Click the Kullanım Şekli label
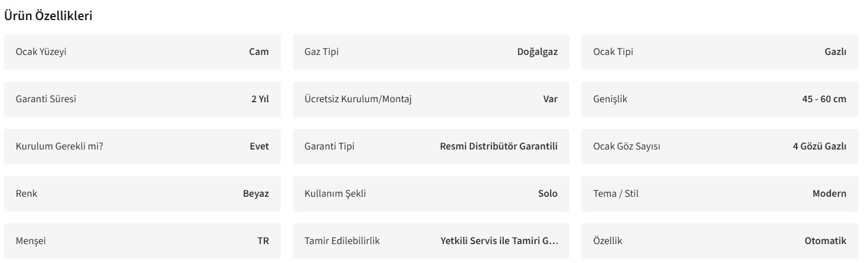The width and height of the screenshot is (868, 263). (x=335, y=193)
